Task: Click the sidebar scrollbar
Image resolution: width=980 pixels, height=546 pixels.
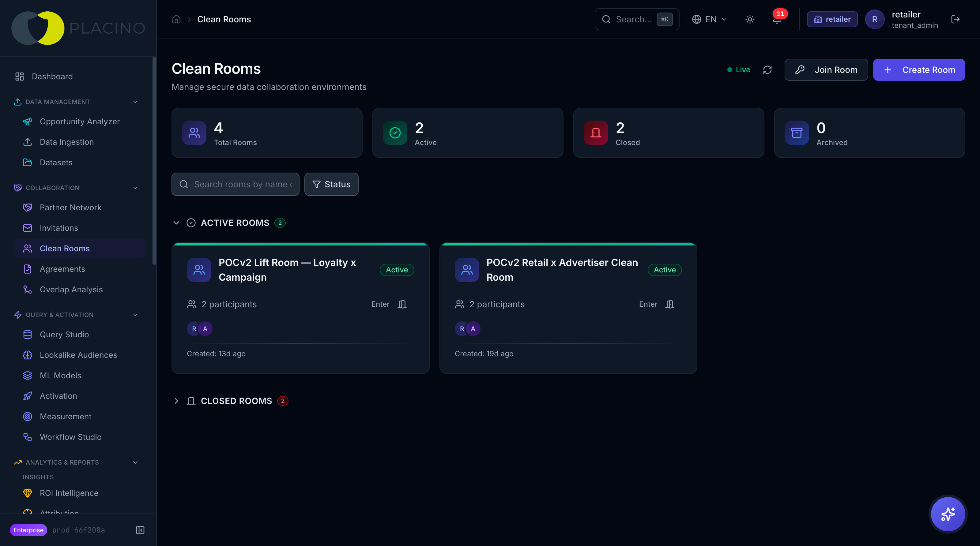Action: coord(154,160)
